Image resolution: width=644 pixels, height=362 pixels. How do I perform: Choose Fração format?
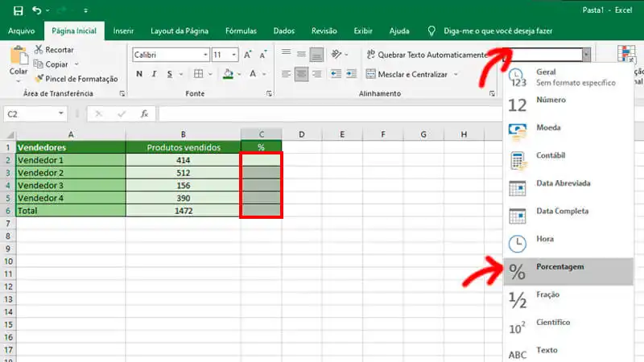tap(568, 299)
